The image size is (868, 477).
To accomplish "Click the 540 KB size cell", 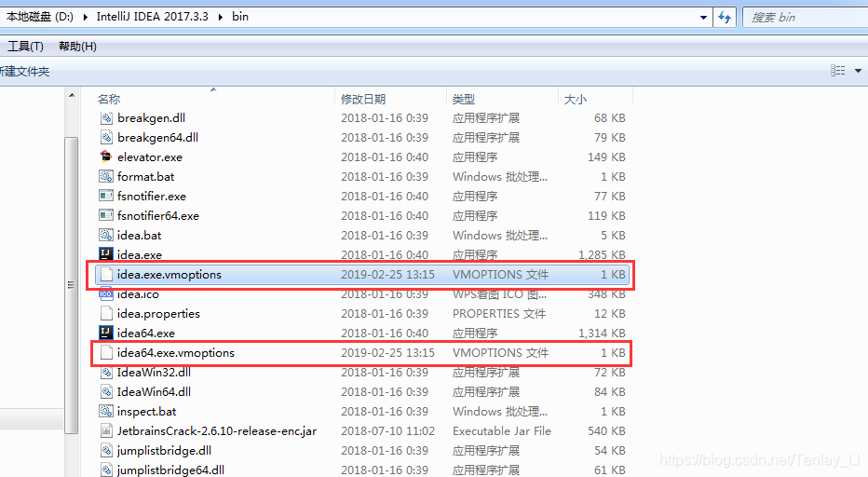I will 606,431.
